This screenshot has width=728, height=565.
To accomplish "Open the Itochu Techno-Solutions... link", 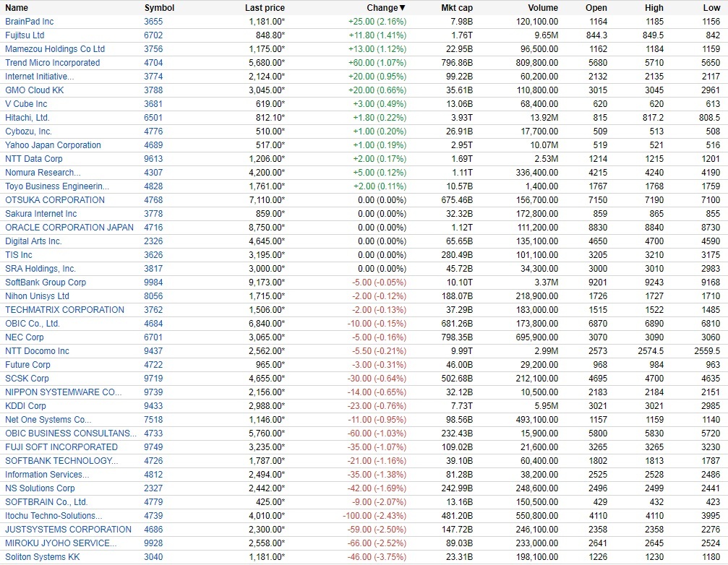I will tap(53, 516).
